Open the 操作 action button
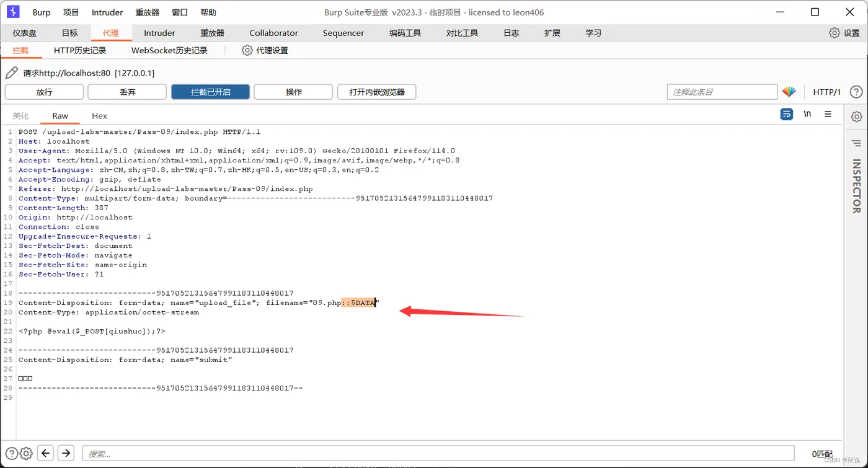This screenshot has width=868, height=468. (293, 92)
